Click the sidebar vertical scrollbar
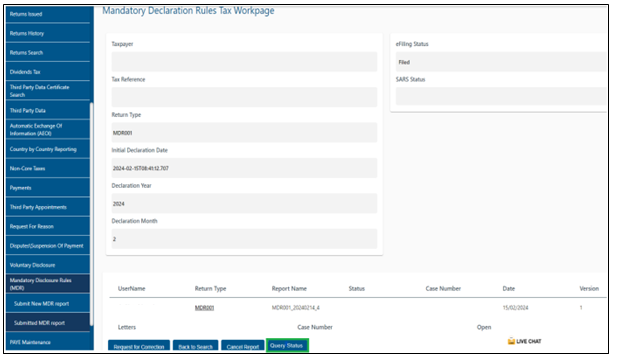 click(92, 214)
